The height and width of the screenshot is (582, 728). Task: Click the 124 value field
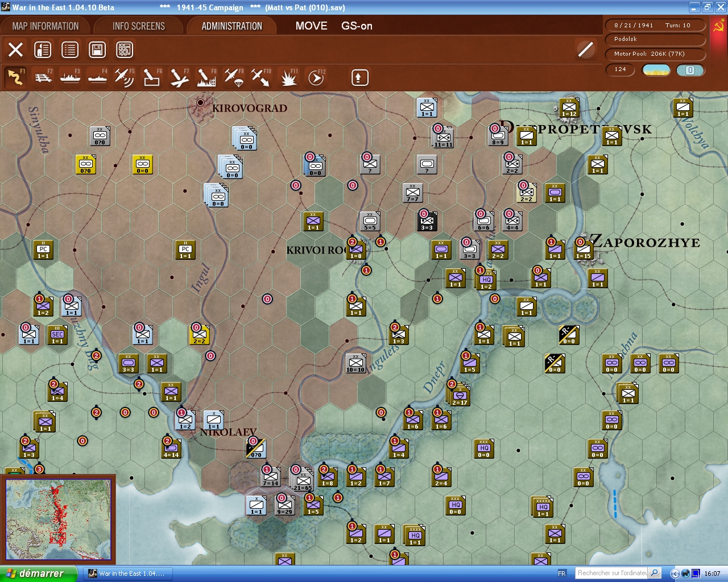[621, 69]
